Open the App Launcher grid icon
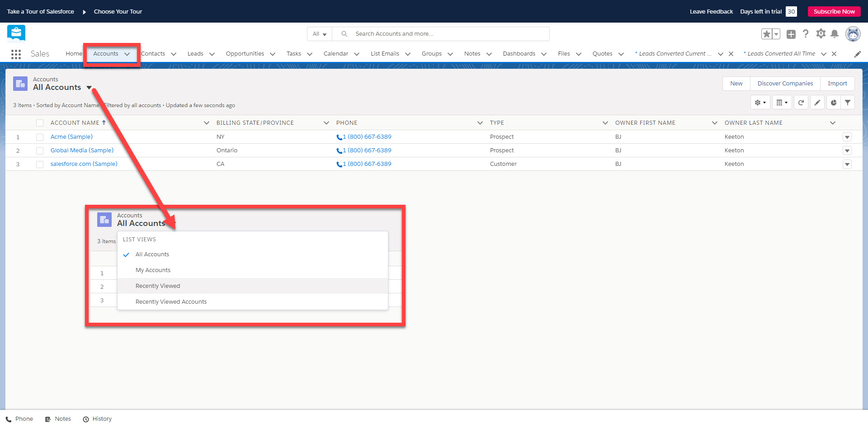 pyautogui.click(x=16, y=54)
